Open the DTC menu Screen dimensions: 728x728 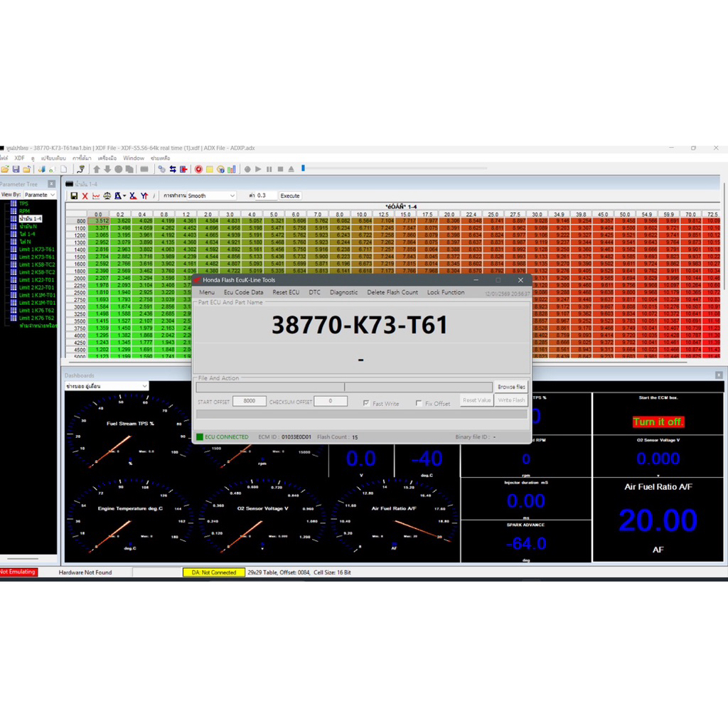tap(314, 292)
